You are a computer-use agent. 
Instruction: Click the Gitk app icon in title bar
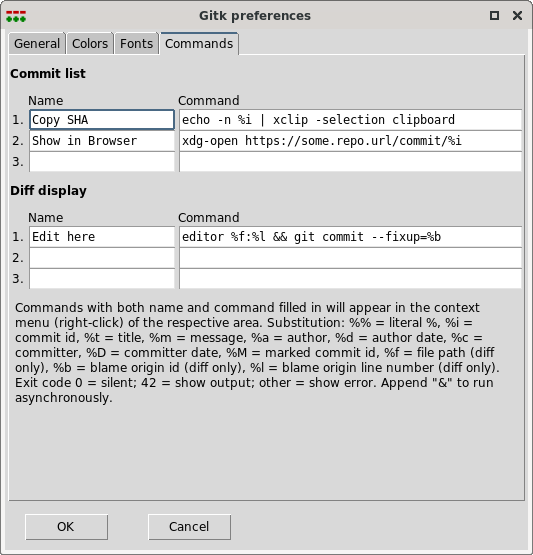click(x=16, y=16)
